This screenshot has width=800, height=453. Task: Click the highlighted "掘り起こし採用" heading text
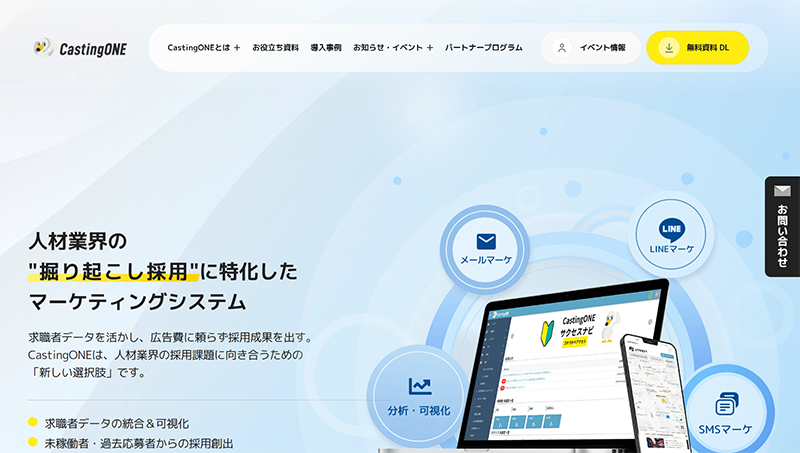pos(113,271)
